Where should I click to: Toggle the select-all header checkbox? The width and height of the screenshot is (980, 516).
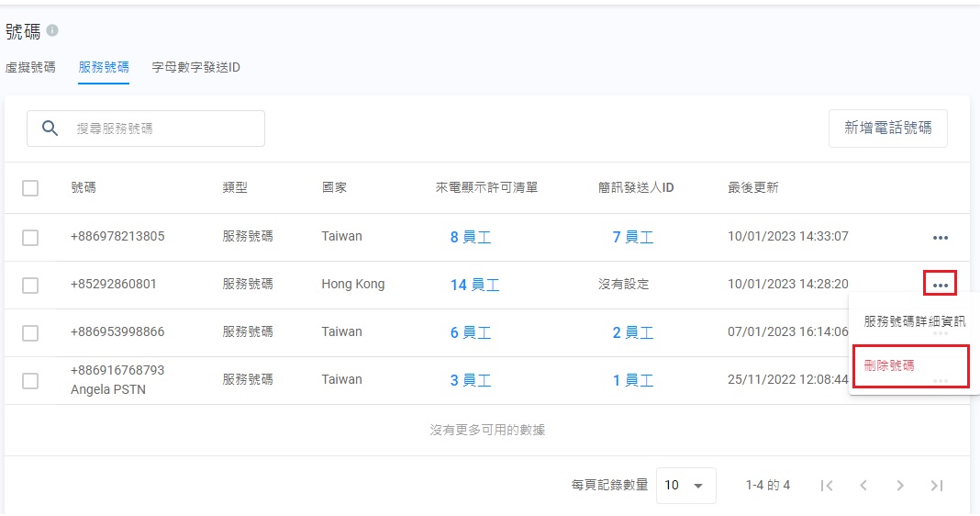click(x=30, y=188)
